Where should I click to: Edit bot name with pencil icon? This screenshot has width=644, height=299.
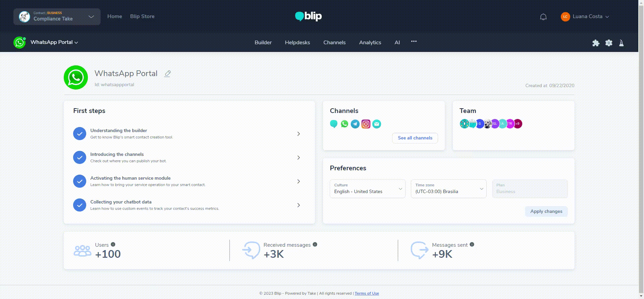167,73
